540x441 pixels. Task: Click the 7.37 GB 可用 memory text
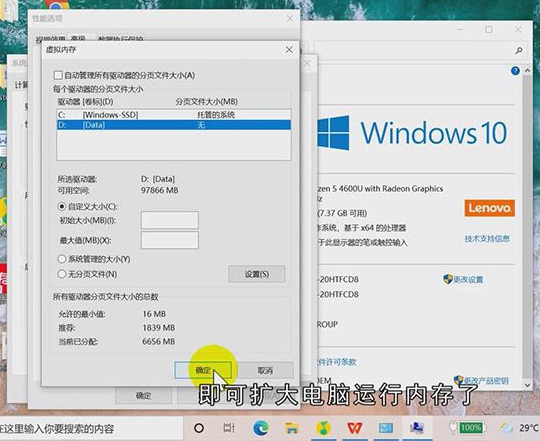coord(343,213)
